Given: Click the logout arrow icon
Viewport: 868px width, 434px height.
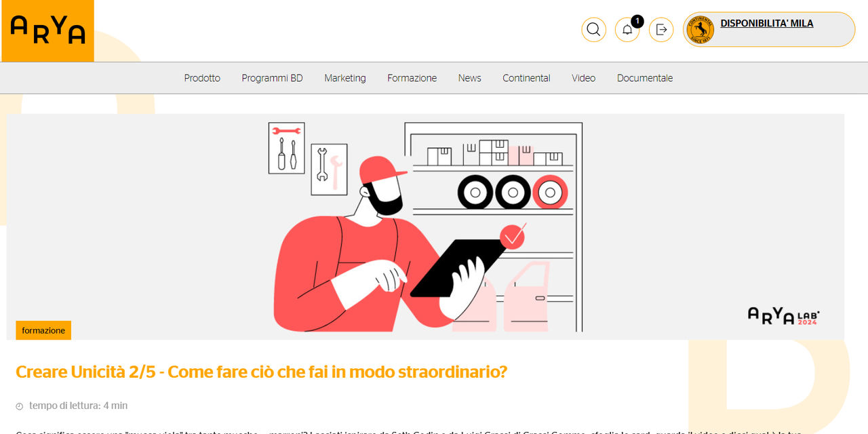Looking at the screenshot, I should coord(661,30).
